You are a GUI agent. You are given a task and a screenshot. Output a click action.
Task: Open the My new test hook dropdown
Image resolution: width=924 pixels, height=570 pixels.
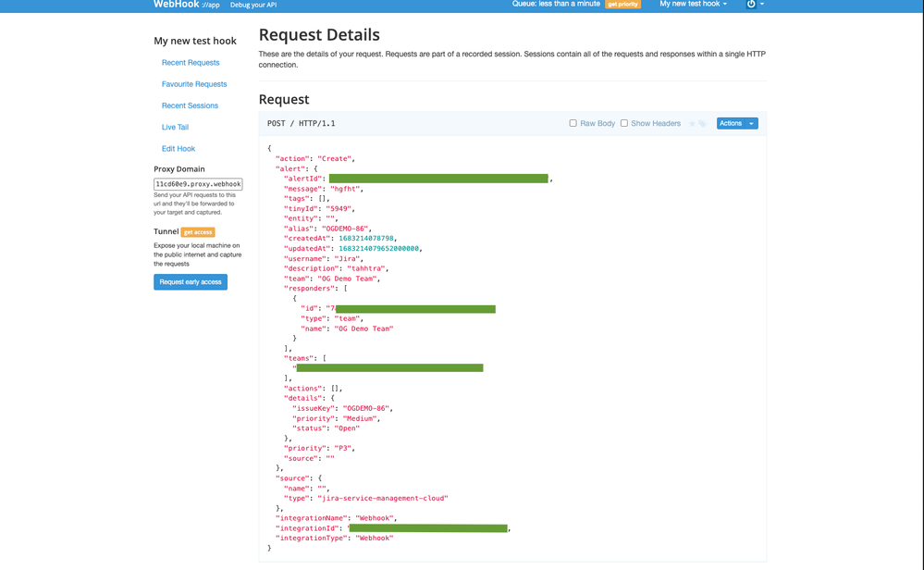pos(693,4)
